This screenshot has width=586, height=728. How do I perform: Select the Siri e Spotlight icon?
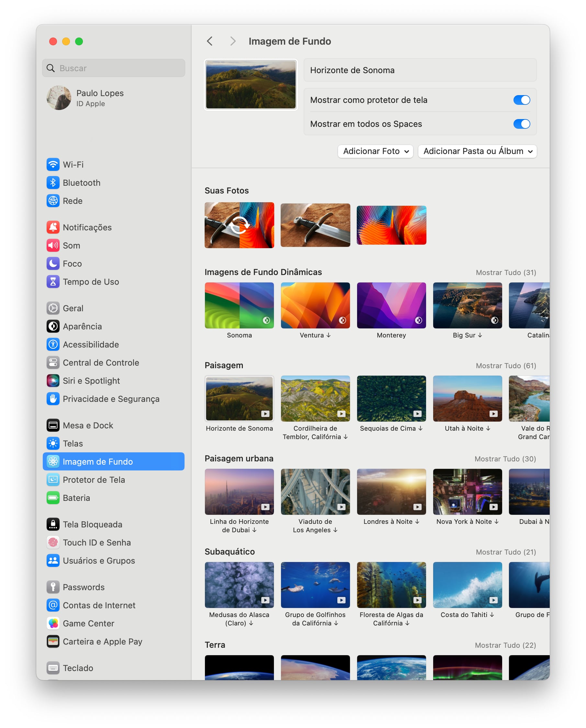pyautogui.click(x=53, y=381)
